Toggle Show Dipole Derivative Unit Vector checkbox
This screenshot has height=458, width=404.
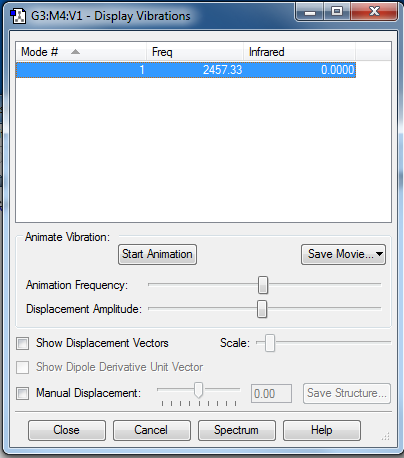pyautogui.click(x=23, y=367)
